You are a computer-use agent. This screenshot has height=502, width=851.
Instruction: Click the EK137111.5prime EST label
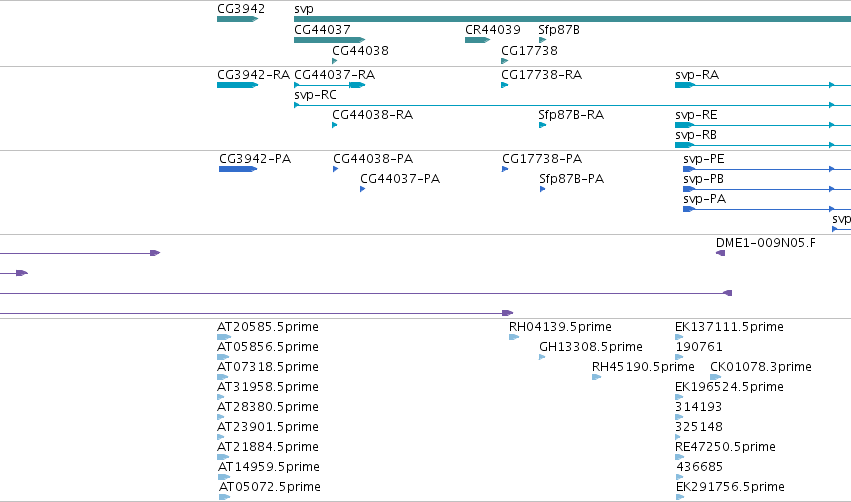(x=729, y=327)
